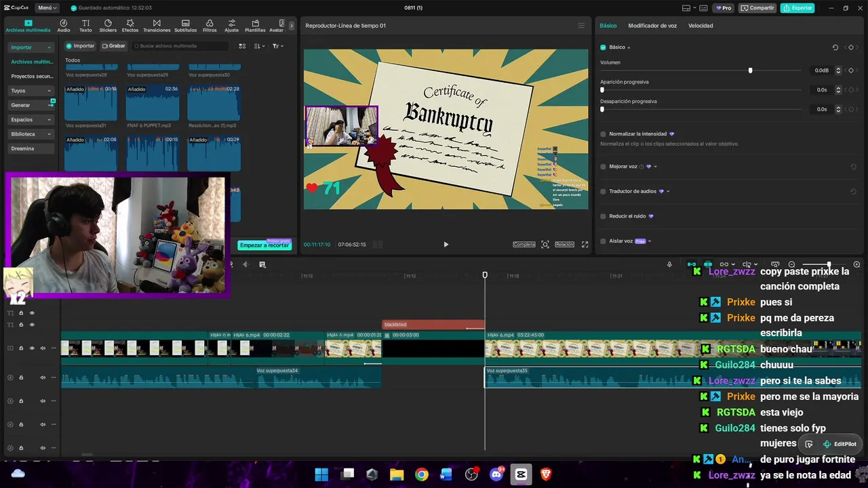Image resolution: width=868 pixels, height=488 pixels.
Task: Play the preview in the player
Action: click(446, 244)
